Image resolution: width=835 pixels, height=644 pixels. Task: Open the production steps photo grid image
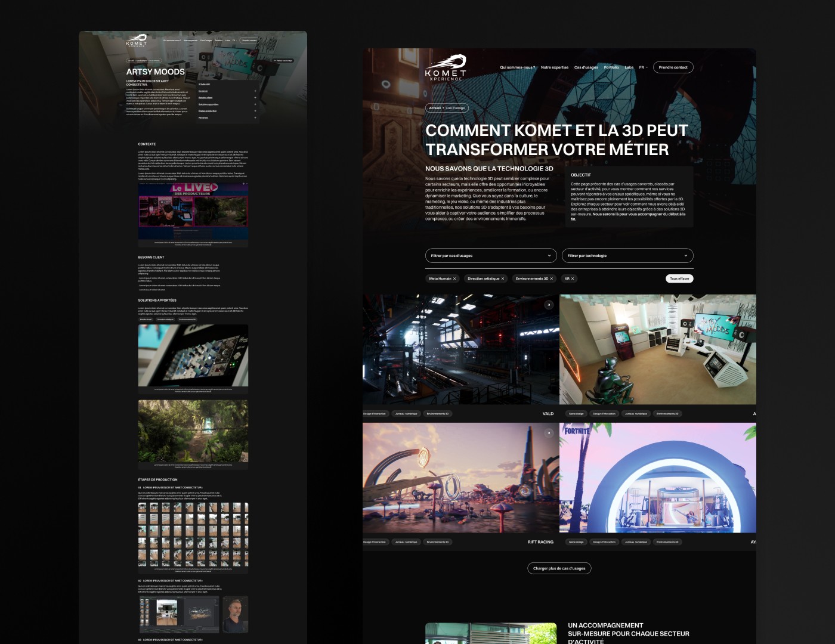(x=193, y=534)
